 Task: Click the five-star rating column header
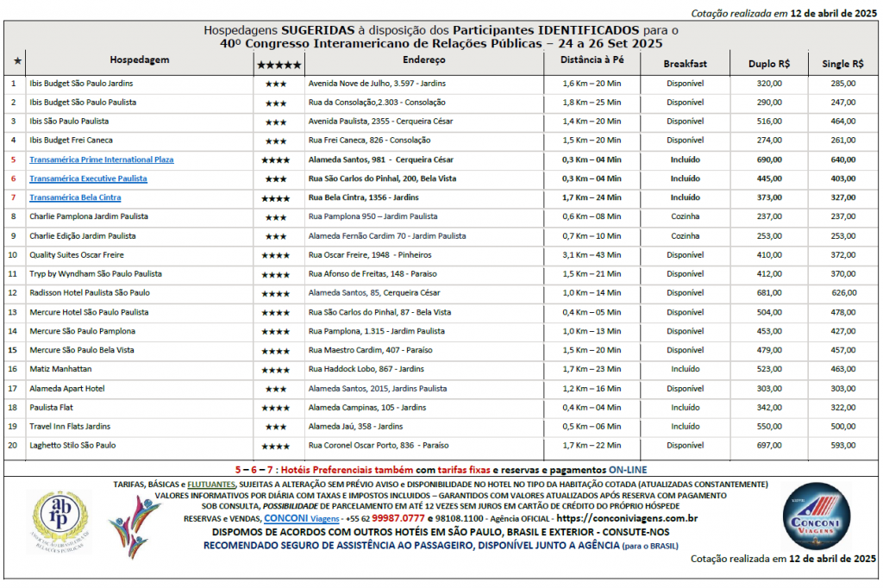coord(279,65)
